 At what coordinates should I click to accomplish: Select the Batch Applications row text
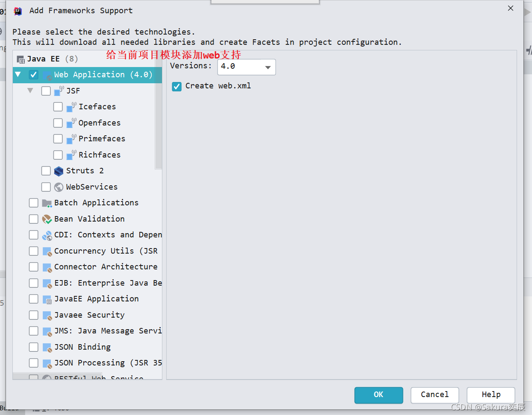click(x=96, y=203)
